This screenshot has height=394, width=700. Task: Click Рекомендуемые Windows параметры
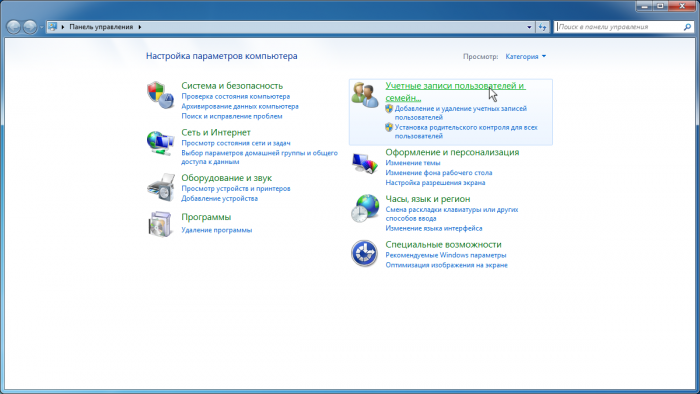(x=446, y=255)
